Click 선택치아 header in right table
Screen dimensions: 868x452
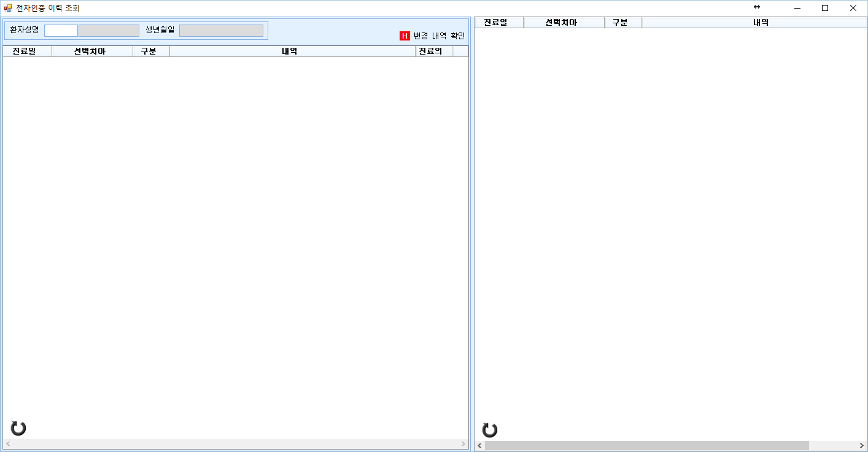coord(564,23)
